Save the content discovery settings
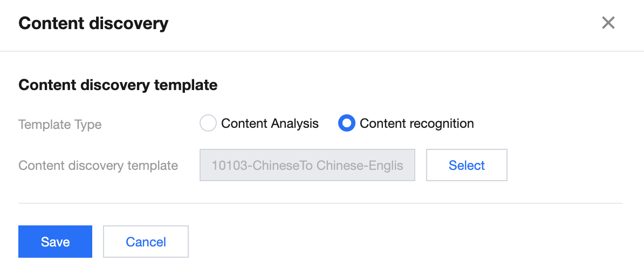The image size is (644, 275). tap(55, 242)
